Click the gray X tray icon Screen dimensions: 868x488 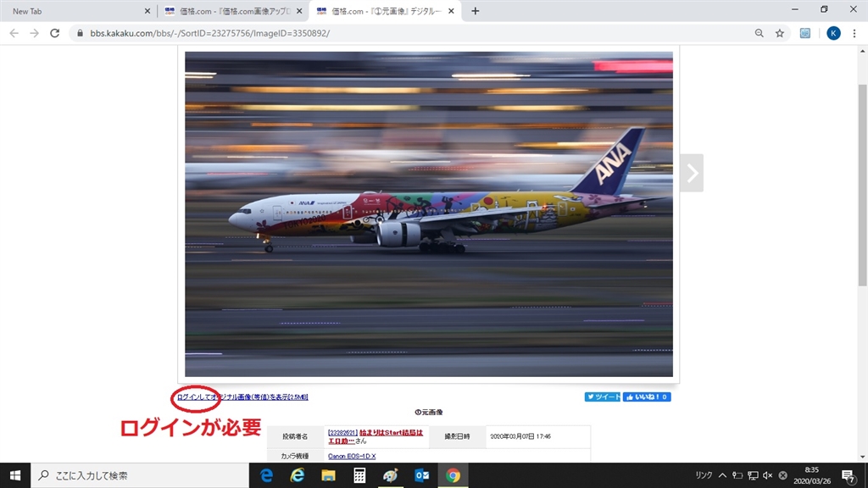(782, 475)
